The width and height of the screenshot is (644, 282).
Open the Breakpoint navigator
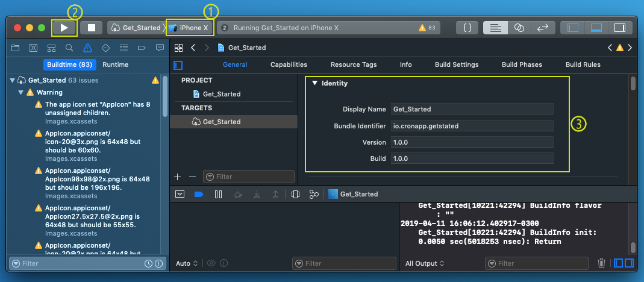coord(142,48)
